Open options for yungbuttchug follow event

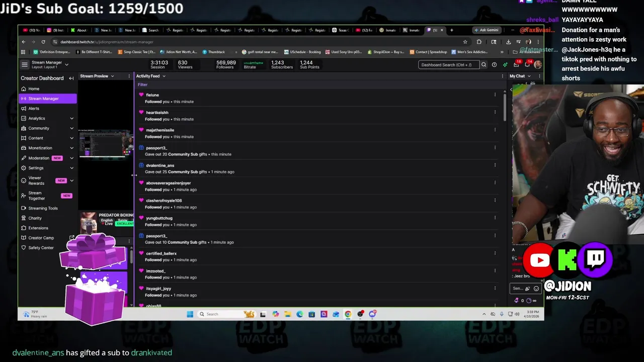pos(495,218)
